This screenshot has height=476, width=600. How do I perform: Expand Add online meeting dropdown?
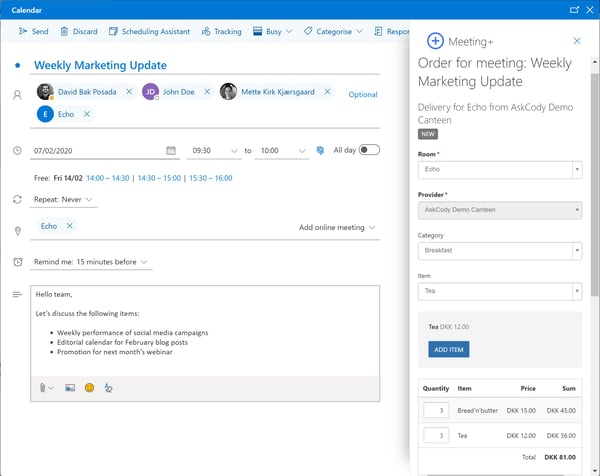tap(337, 228)
